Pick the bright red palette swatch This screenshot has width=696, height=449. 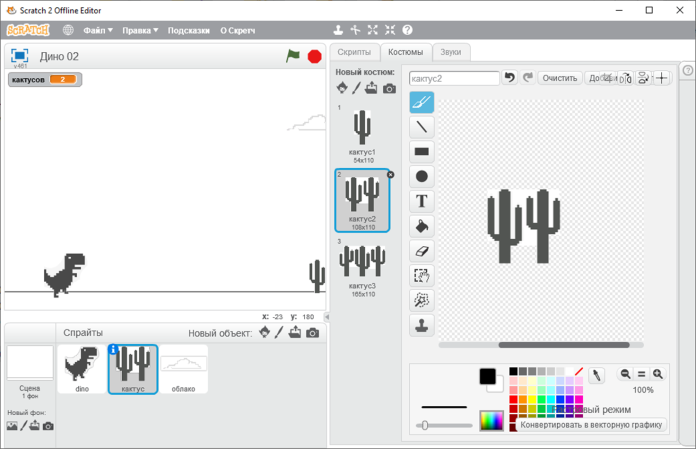pyautogui.click(x=513, y=399)
